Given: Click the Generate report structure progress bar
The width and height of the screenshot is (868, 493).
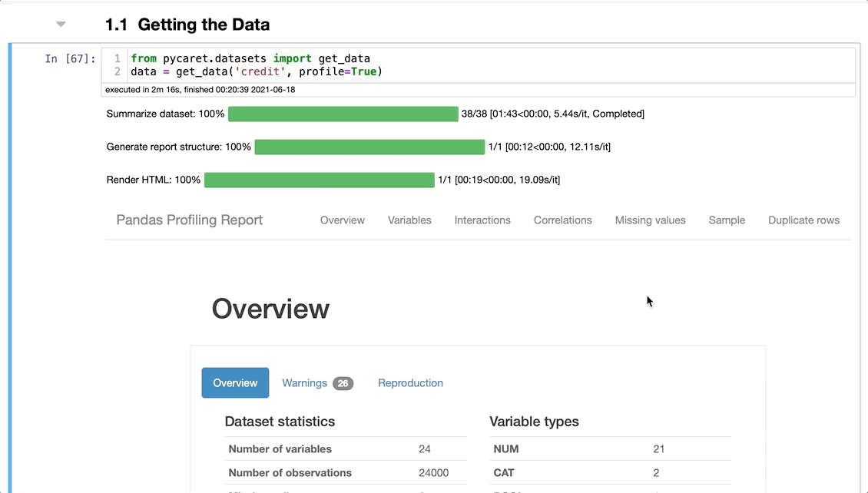Looking at the screenshot, I should pos(369,147).
